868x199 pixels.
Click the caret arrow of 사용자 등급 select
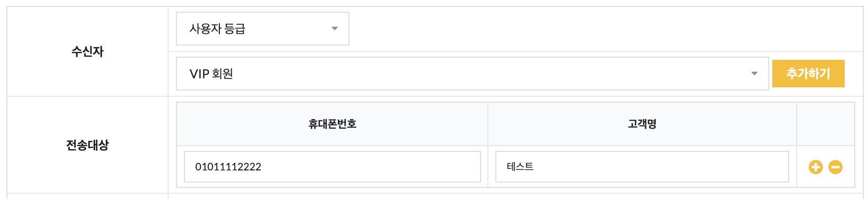tap(335, 29)
